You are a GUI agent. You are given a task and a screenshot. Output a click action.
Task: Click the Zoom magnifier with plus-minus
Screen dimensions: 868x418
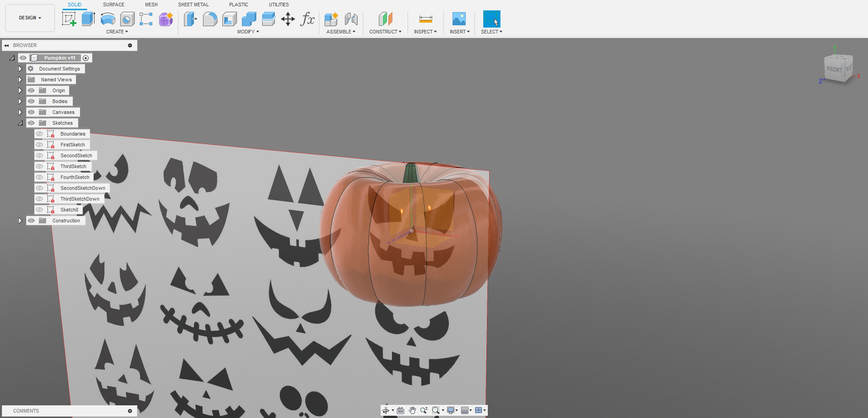click(x=424, y=410)
